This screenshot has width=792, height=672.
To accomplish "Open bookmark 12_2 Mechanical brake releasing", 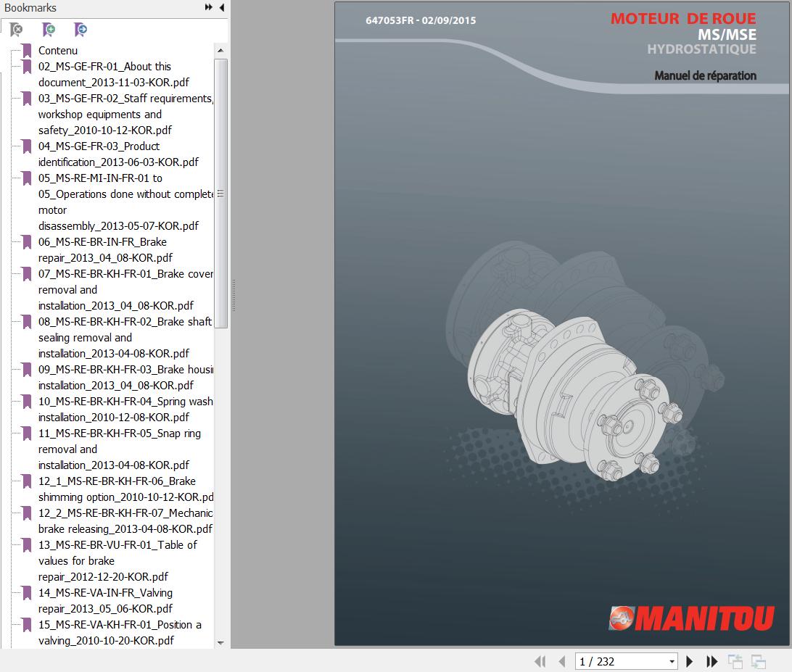I will (x=125, y=521).
